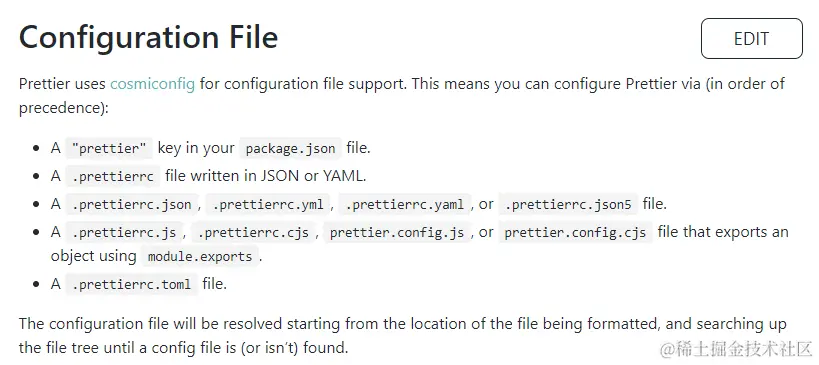Click the "prettier" code snippet

[109, 148]
